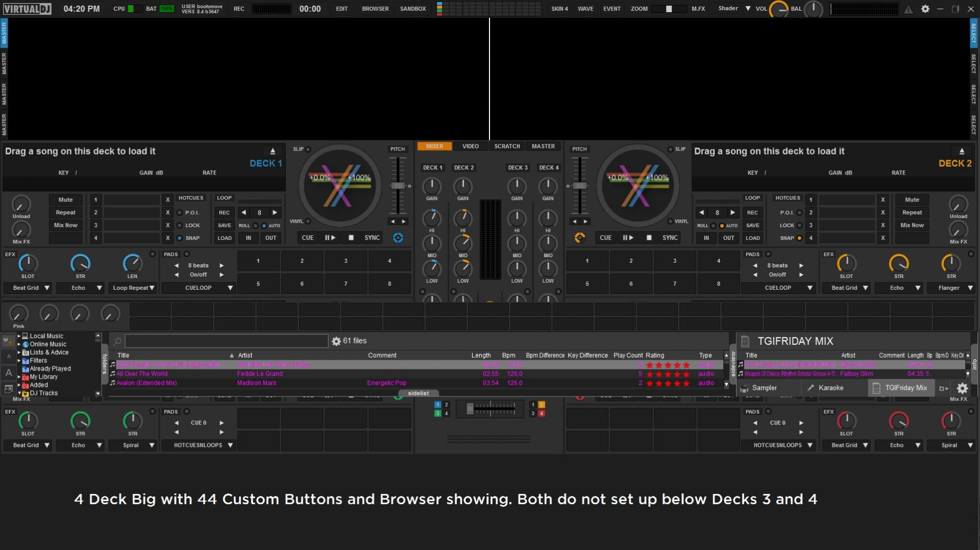Click the Mute button on Deck 1

65,200
